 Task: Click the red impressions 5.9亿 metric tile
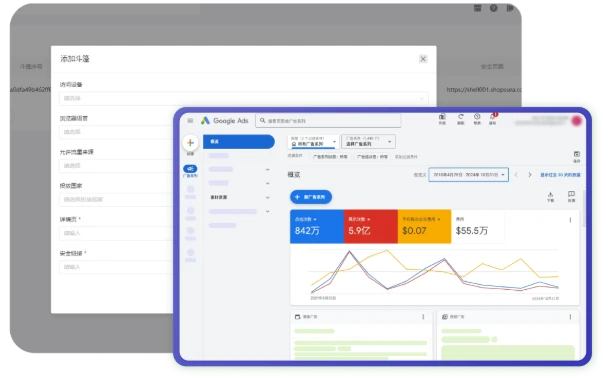pos(370,226)
